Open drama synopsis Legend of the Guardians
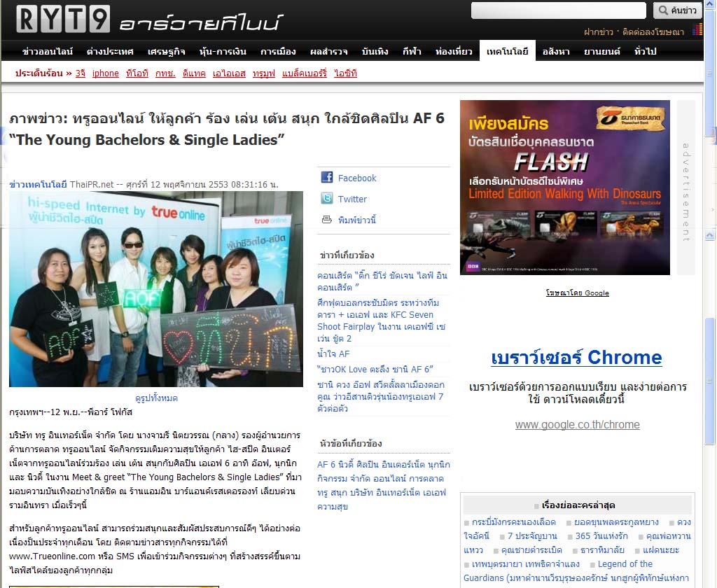 (576, 571)
